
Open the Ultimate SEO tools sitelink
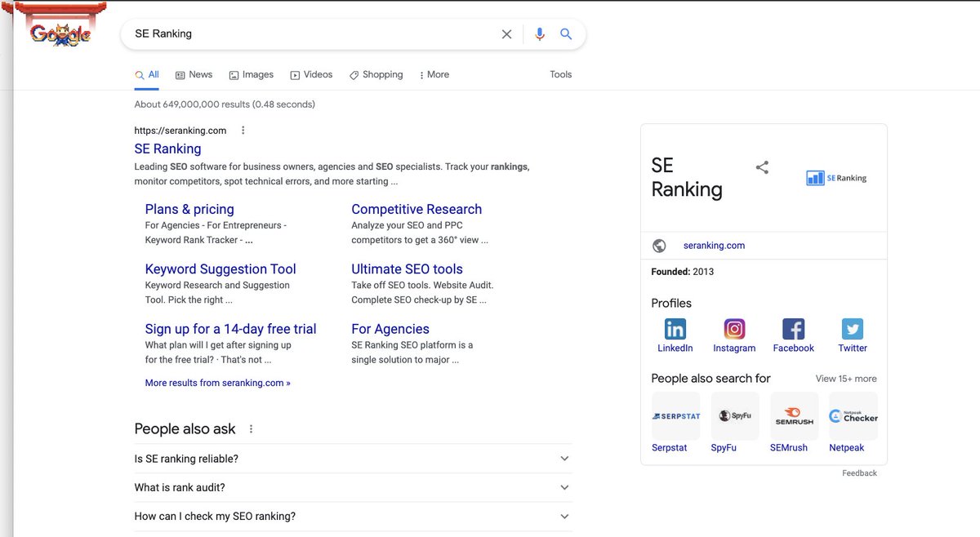click(407, 269)
